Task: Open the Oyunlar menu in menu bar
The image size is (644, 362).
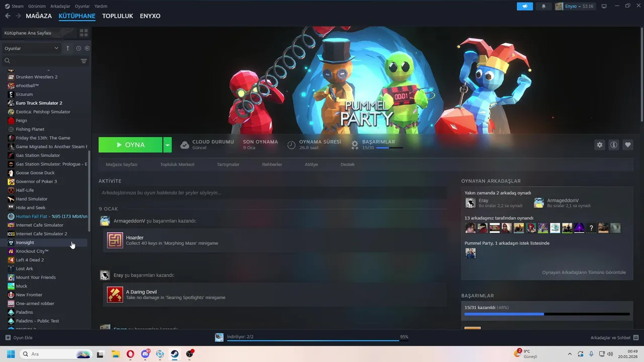Action: 82,6
